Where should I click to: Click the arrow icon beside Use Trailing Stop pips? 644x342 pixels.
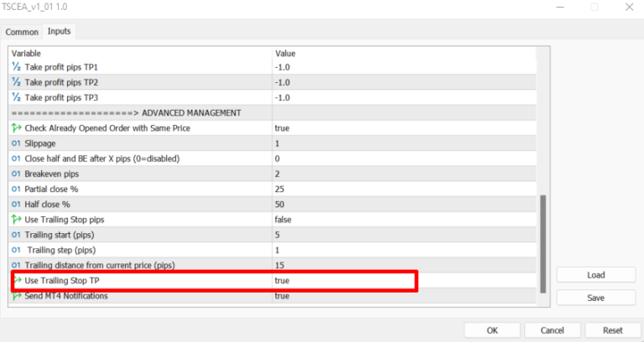pos(17,219)
